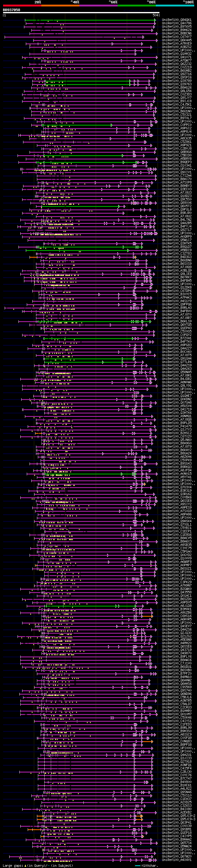197x868 pixels.
Task: Select UniRef100_B9Q1D7 row label
Action: pyautogui.click(x=176, y=247)
